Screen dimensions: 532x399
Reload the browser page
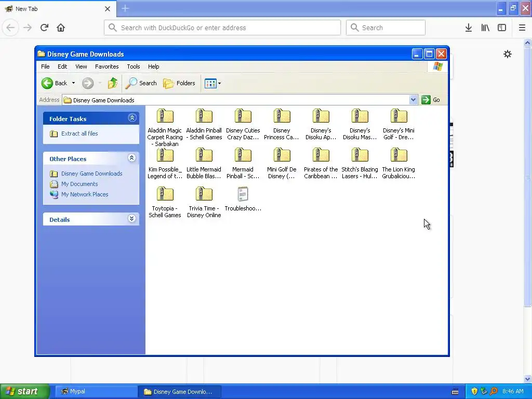(44, 28)
